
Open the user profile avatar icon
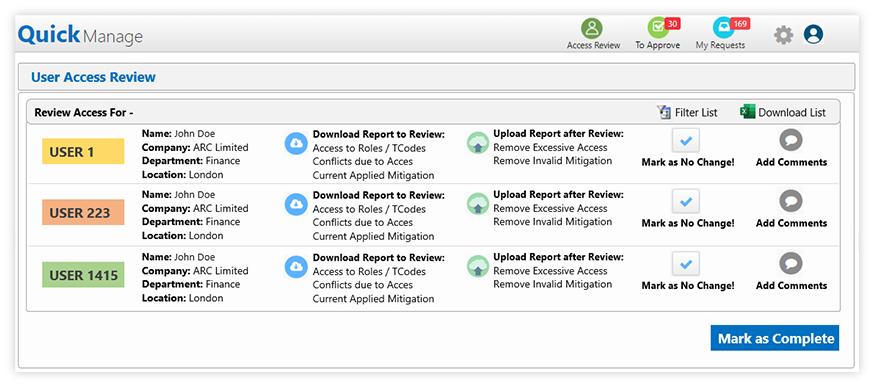(813, 35)
